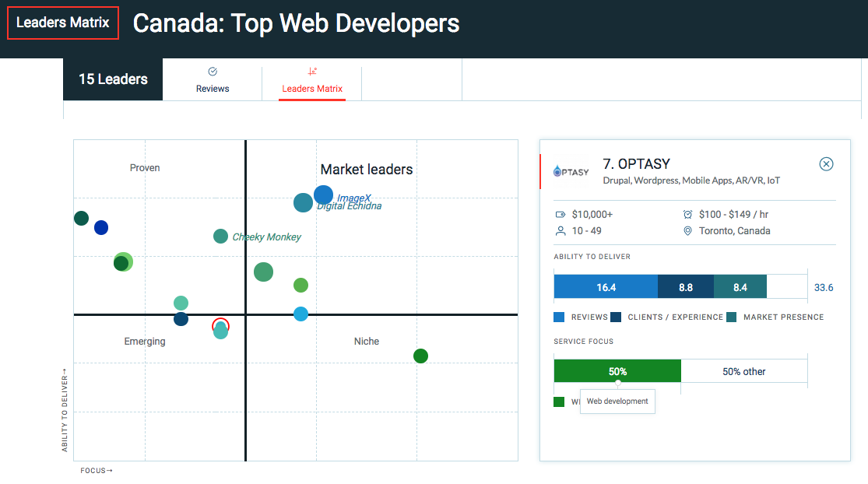Click the green service focus legend swatch
This screenshot has height=484, width=868.
coord(559,402)
